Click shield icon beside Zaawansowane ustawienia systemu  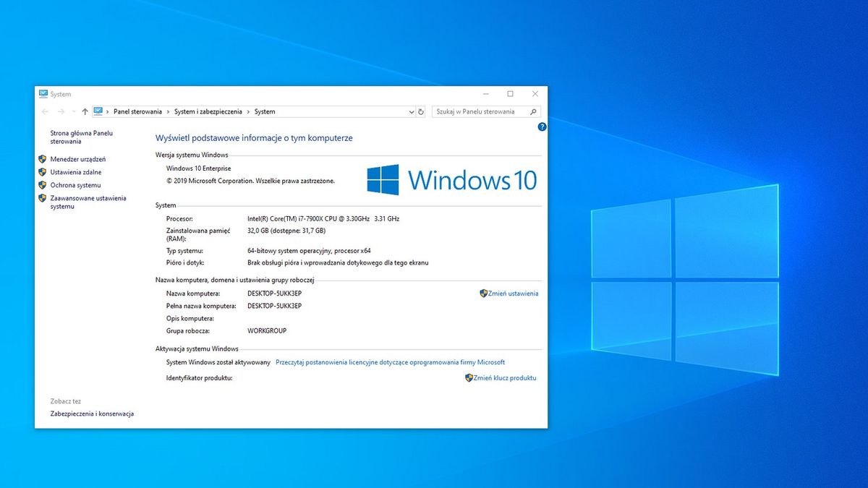coord(43,198)
